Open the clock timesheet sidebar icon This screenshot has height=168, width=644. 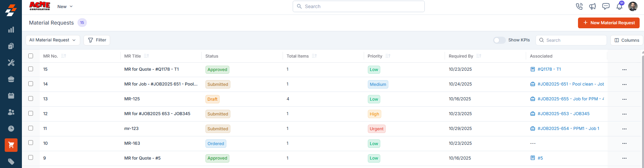(x=11, y=129)
